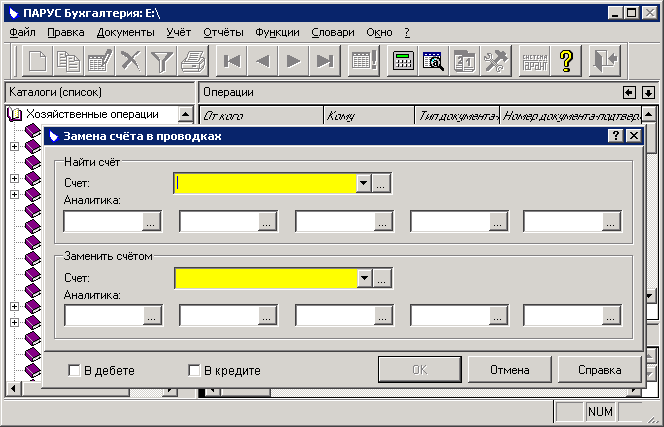This screenshot has height=427, width=664.
Task: Click the Garant system toolbar icon
Action: pyautogui.click(x=535, y=60)
